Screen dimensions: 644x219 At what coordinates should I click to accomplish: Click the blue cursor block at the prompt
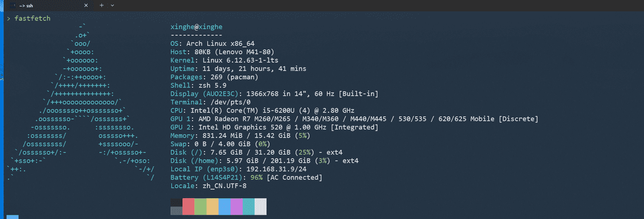(x=13, y=217)
